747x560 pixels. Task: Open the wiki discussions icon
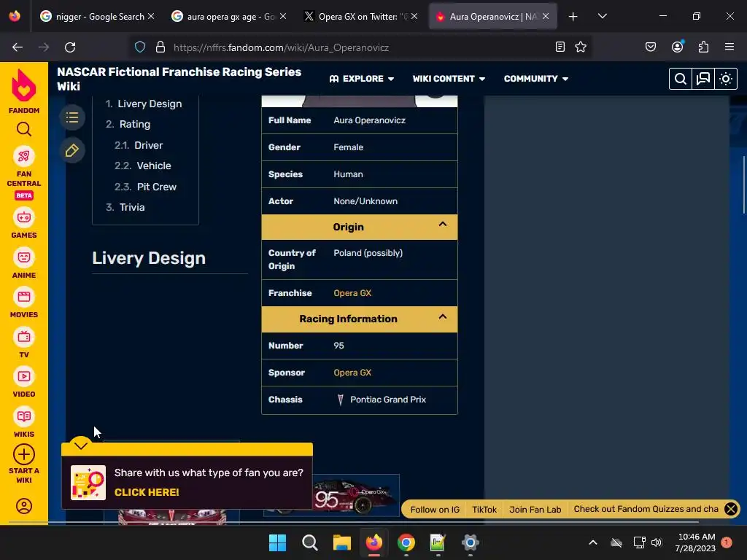[x=703, y=79]
